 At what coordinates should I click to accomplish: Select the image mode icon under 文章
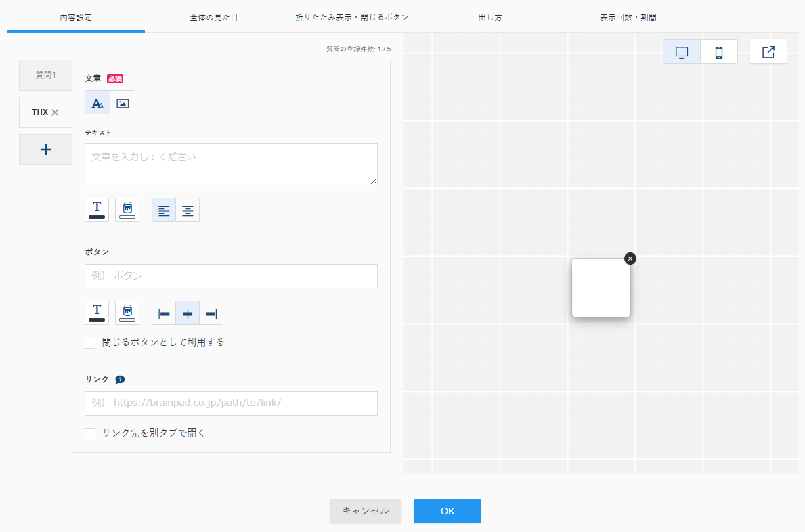click(123, 103)
